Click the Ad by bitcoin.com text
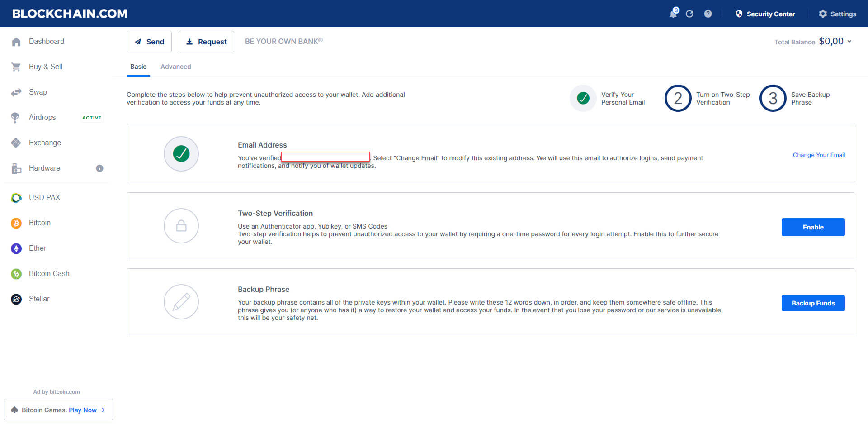Screen dimensions: 868x424 tap(57, 392)
